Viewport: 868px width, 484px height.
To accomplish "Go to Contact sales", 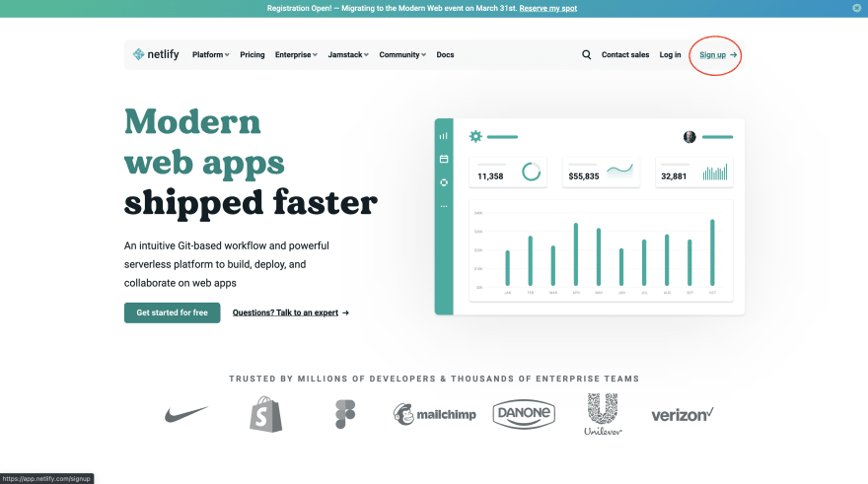I will [625, 55].
